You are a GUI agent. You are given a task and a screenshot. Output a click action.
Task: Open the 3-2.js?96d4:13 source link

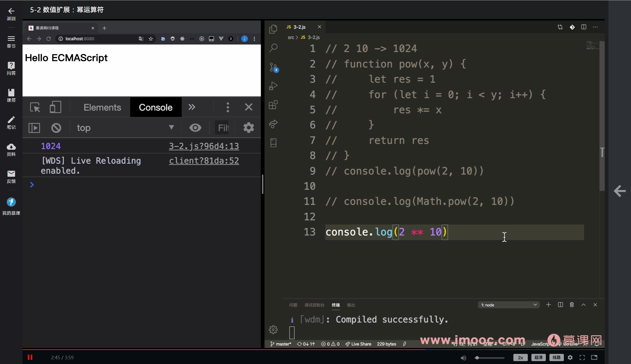[x=204, y=146]
